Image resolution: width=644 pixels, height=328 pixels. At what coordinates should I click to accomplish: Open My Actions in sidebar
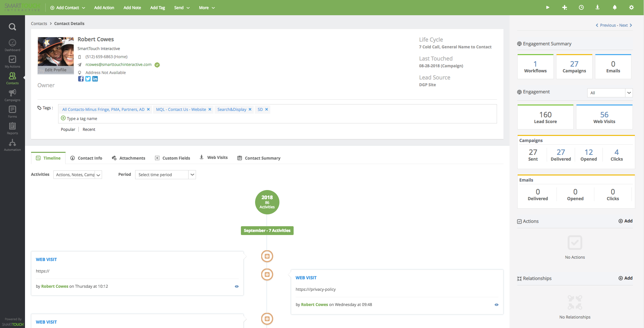coord(13,62)
